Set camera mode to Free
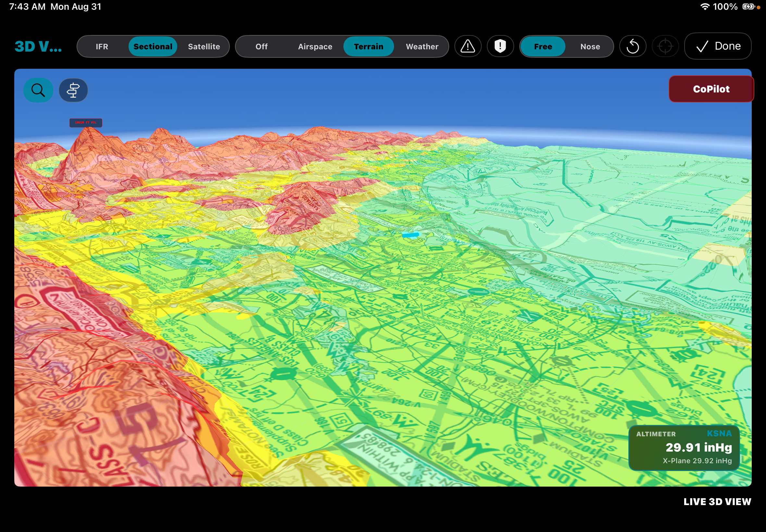 [x=543, y=46]
